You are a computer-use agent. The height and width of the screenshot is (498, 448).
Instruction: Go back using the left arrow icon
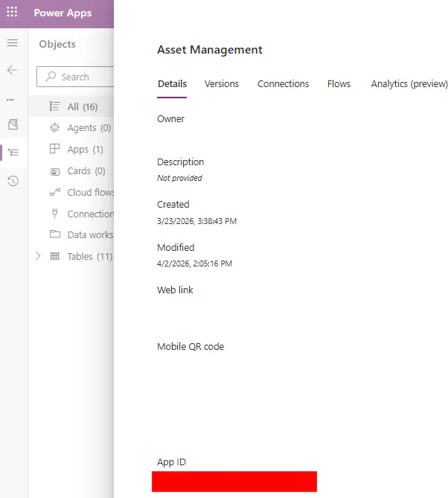(13, 70)
